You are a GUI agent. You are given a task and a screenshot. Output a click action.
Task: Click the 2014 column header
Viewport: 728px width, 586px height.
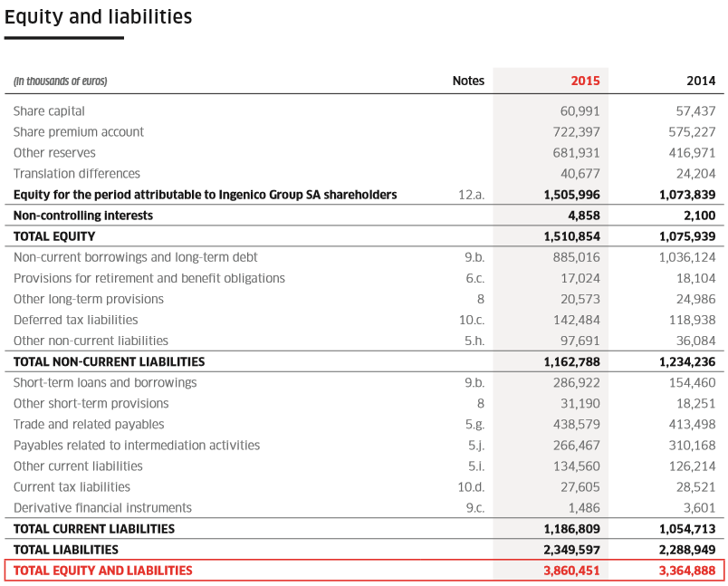[701, 81]
